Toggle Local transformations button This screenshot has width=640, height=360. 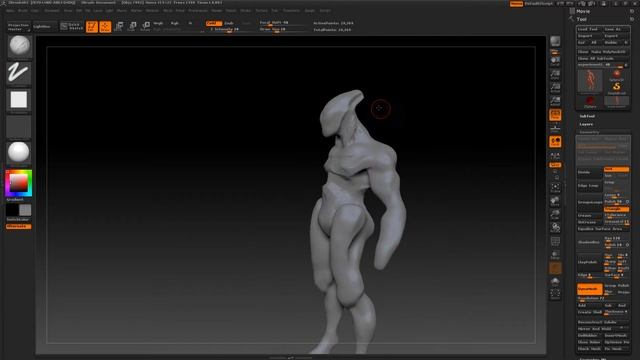coord(555,142)
